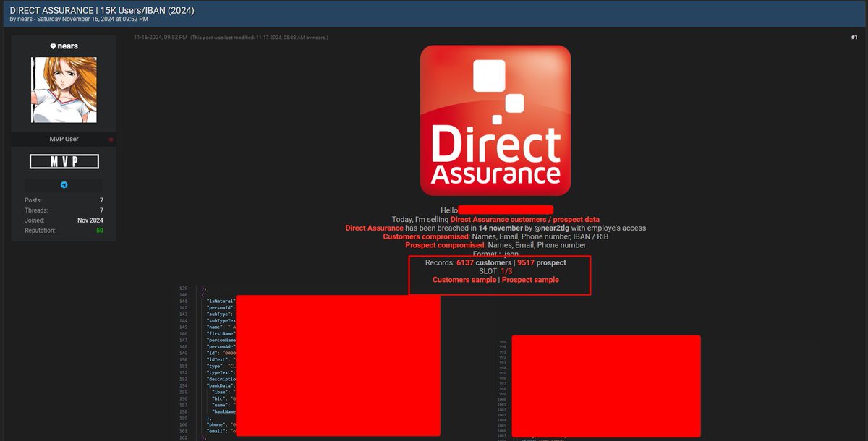Screen dimensions: 868x441
Task: Open nears' anime avatar picture
Action: 64,90
